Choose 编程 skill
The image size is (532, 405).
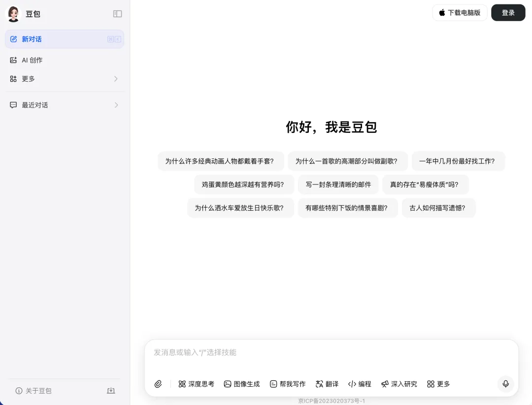(360, 384)
